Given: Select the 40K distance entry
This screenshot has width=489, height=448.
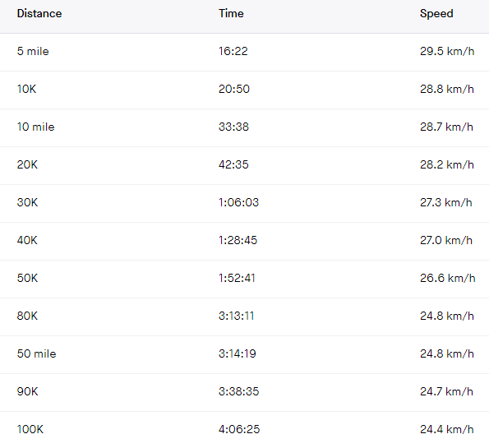Looking at the screenshot, I should 27,240.
